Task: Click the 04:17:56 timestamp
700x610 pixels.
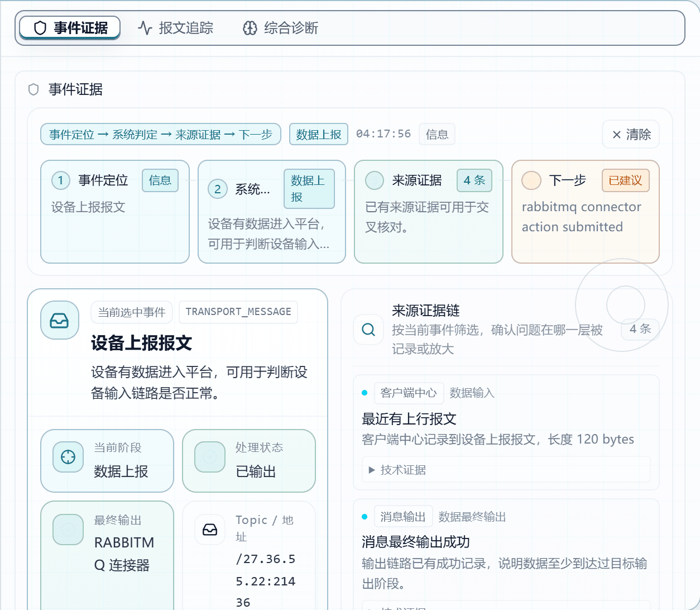Action: 383,134
